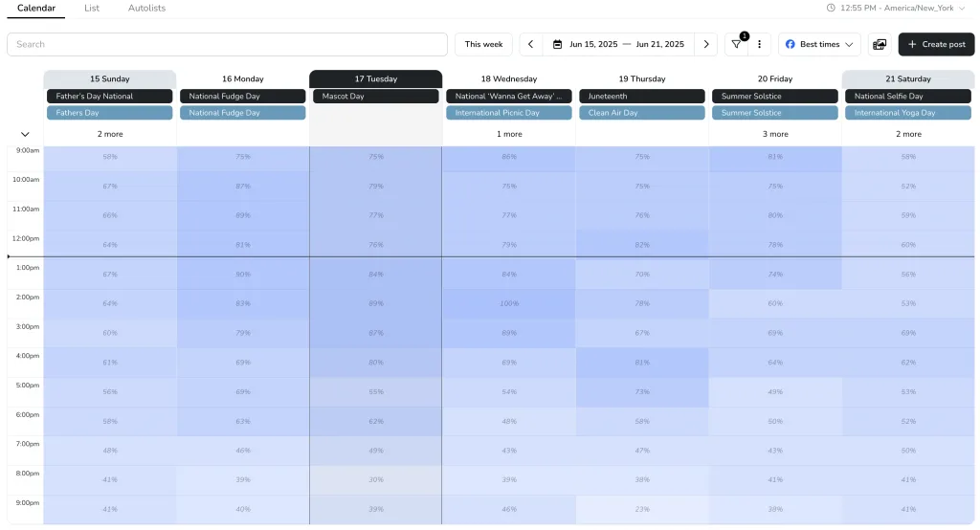
Task: Click the clock icon beside the time
Action: (831, 8)
